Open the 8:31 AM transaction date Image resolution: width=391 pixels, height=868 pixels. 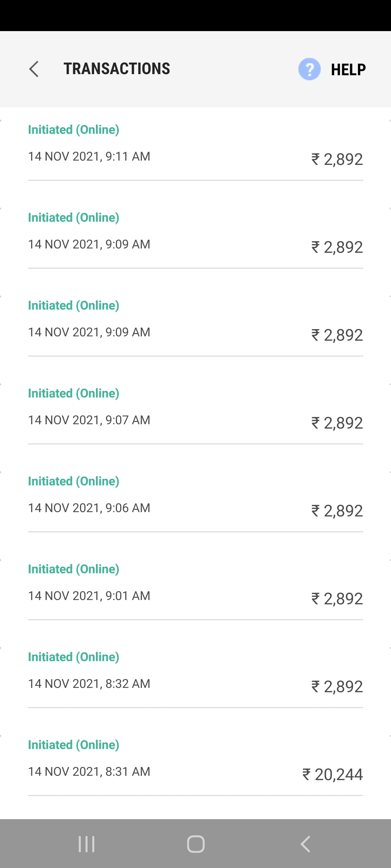pyautogui.click(x=89, y=771)
